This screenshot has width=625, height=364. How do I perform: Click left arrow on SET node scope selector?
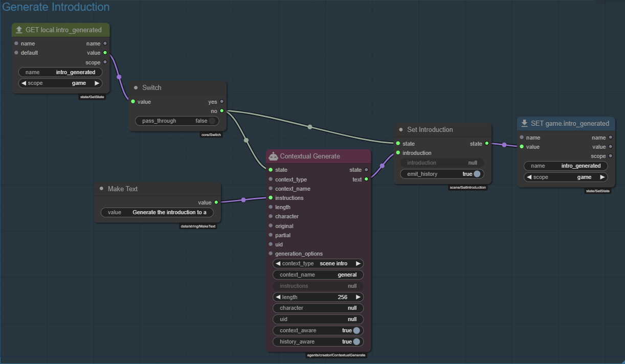(x=528, y=177)
